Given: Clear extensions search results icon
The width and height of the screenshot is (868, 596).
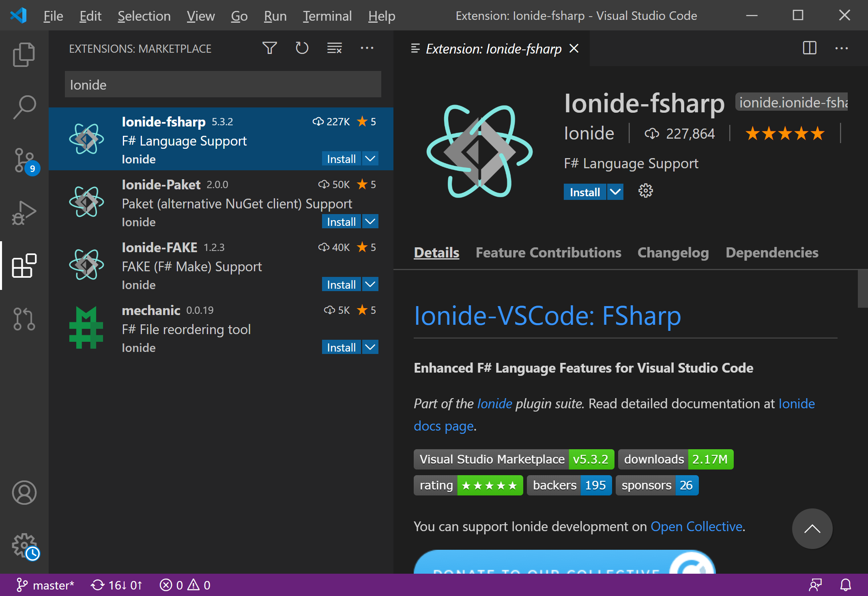Looking at the screenshot, I should coord(334,48).
